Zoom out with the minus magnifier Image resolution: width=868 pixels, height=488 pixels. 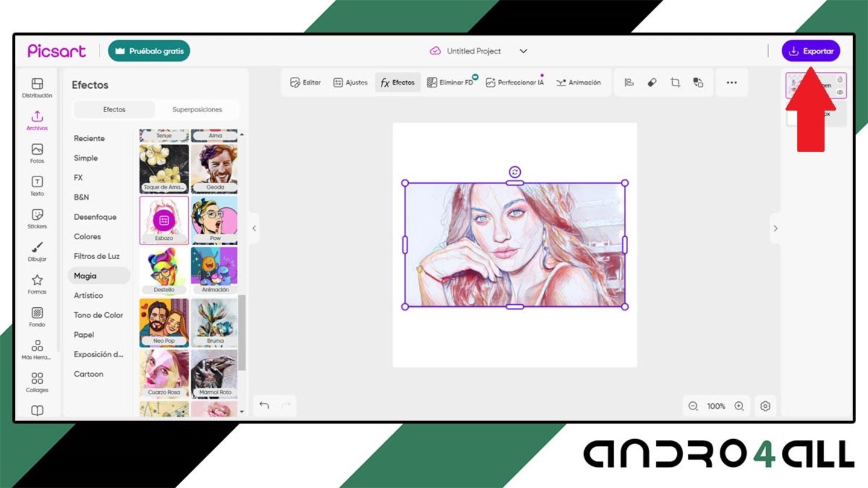693,406
